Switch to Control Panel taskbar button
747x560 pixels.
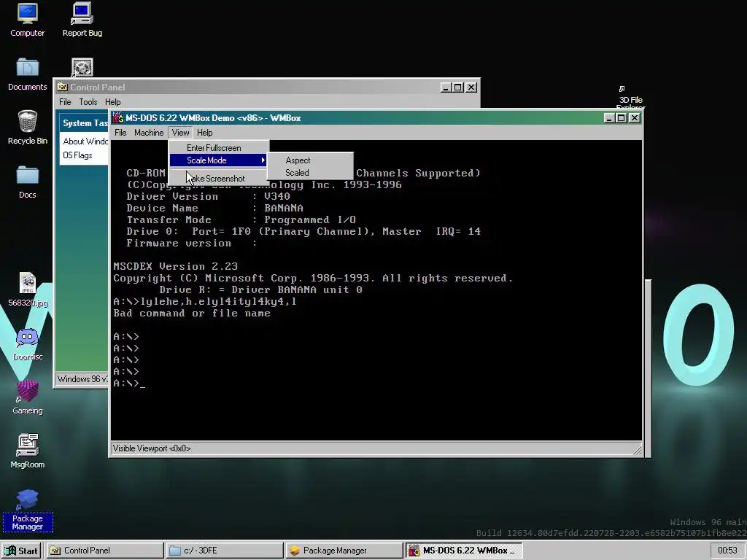(x=105, y=551)
